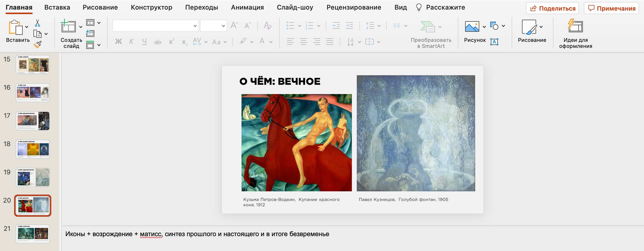The height and width of the screenshot is (251, 644).
Task: Increase list indent level
Action: (x=349, y=25)
